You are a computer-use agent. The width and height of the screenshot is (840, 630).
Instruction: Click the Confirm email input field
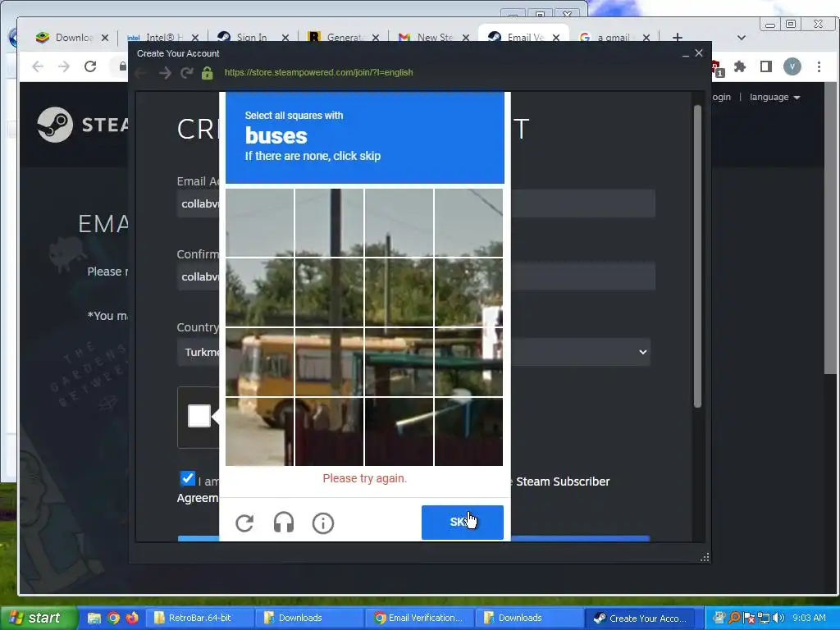pos(416,276)
